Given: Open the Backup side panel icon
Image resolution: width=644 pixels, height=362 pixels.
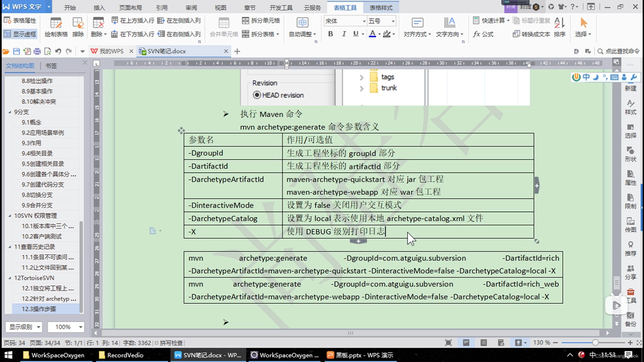Looking at the screenshot, I should coord(630,319).
